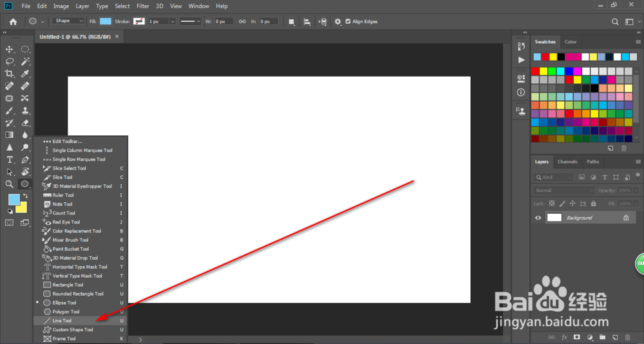Screen dimensions: 644x344
Task: Open the Normal blend mode dropdown
Action: [x=563, y=191]
